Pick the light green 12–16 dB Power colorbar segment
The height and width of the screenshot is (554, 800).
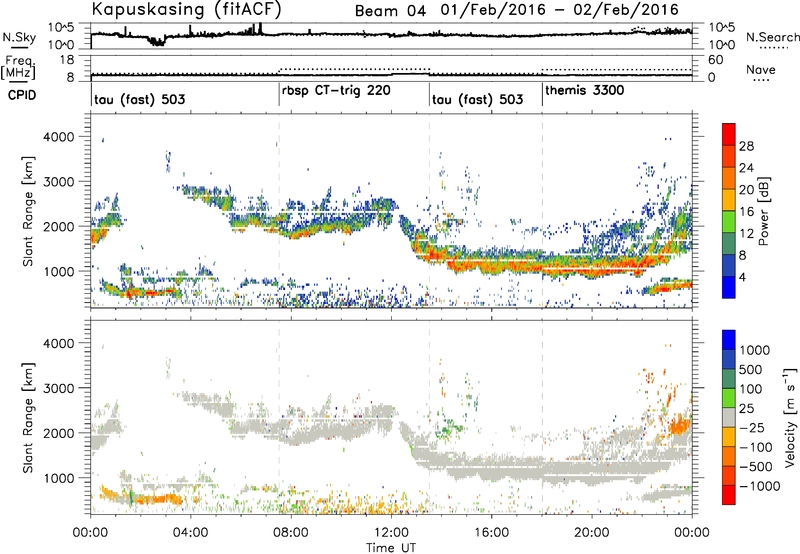pos(729,222)
